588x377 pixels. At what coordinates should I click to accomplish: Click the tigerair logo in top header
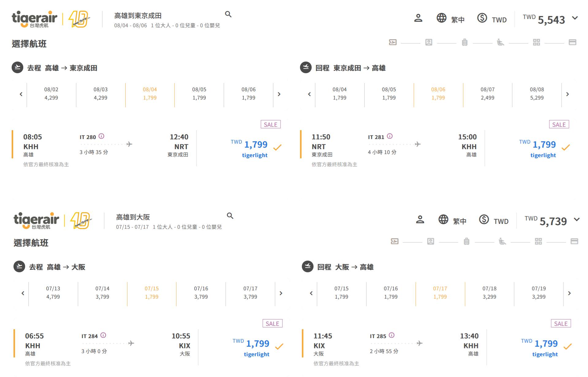pos(34,19)
